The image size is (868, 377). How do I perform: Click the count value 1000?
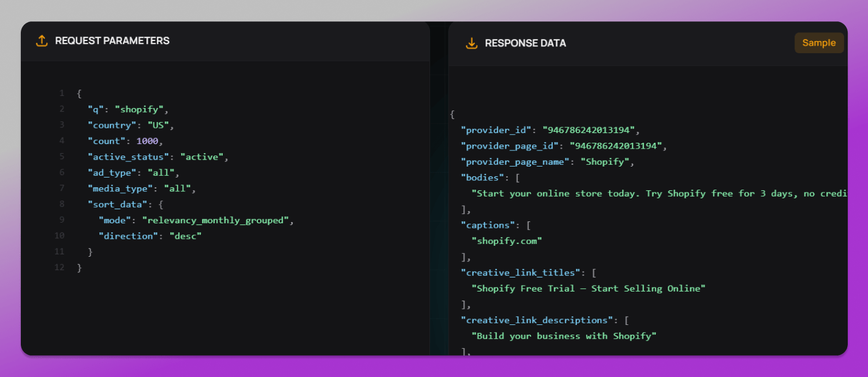[x=147, y=141]
